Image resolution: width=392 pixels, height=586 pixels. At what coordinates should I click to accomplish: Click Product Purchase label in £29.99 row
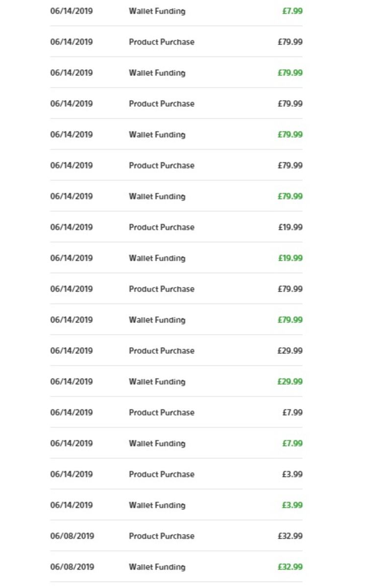coord(161,351)
